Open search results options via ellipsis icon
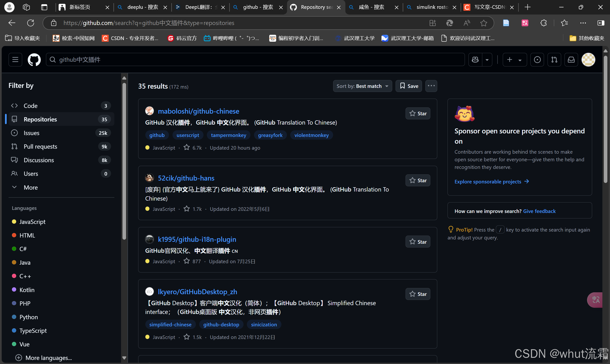The image size is (610, 364). [x=431, y=86]
